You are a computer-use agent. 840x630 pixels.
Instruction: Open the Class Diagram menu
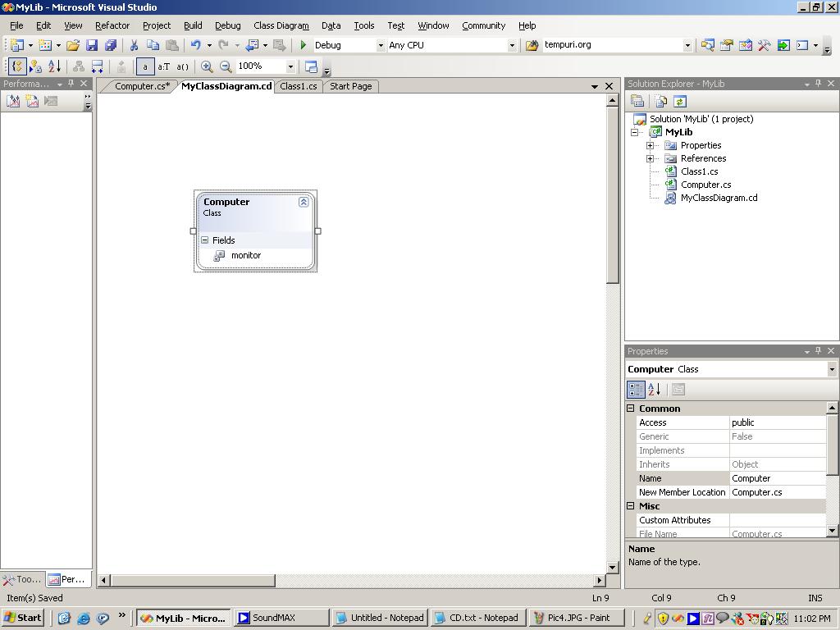pos(281,25)
